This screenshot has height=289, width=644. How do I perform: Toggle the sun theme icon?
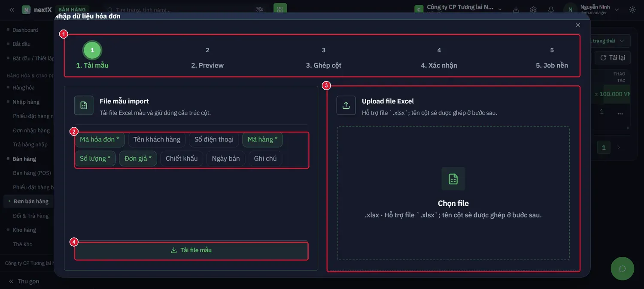[x=632, y=9]
